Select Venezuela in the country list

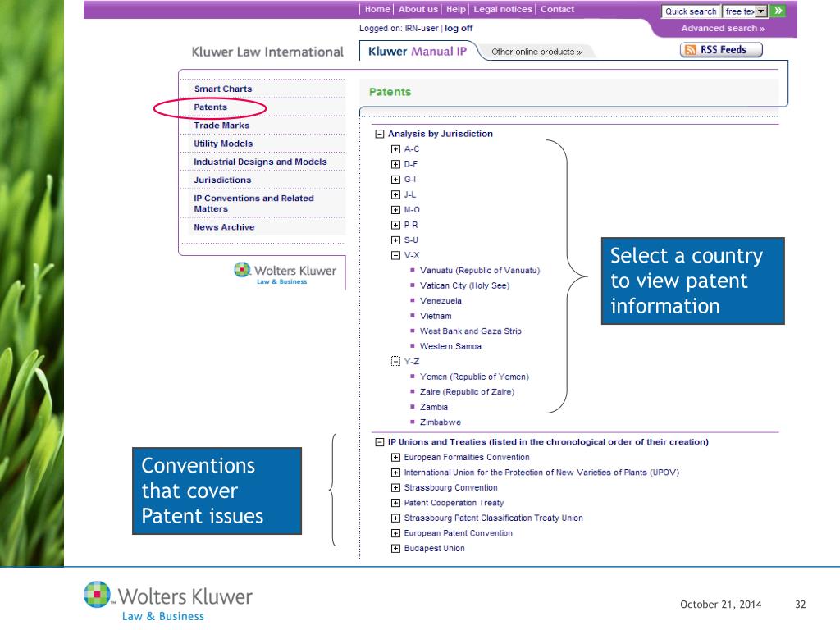441,301
